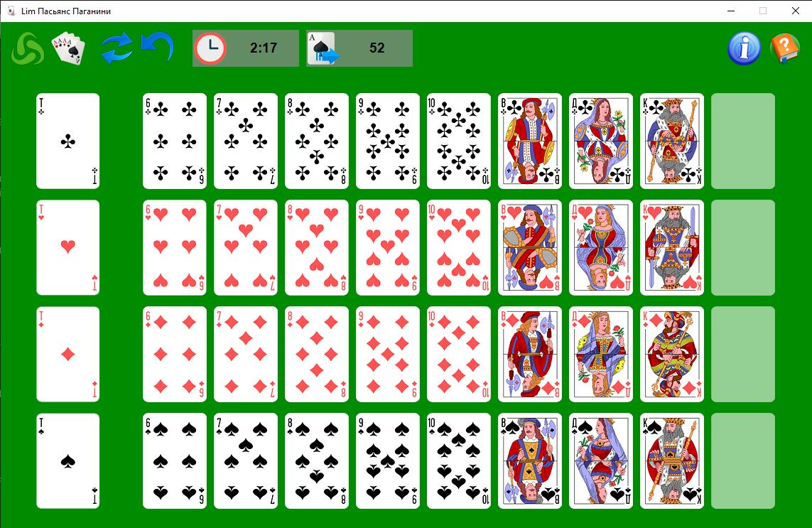Screen dimensions: 812x528
Task: Select the 6 of diamonds card
Action: point(175,355)
